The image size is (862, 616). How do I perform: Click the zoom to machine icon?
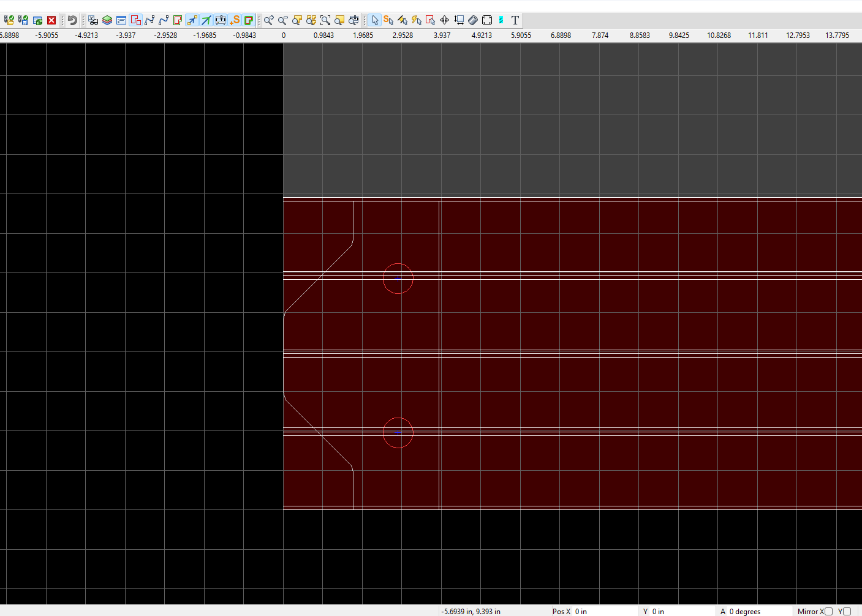coord(353,20)
